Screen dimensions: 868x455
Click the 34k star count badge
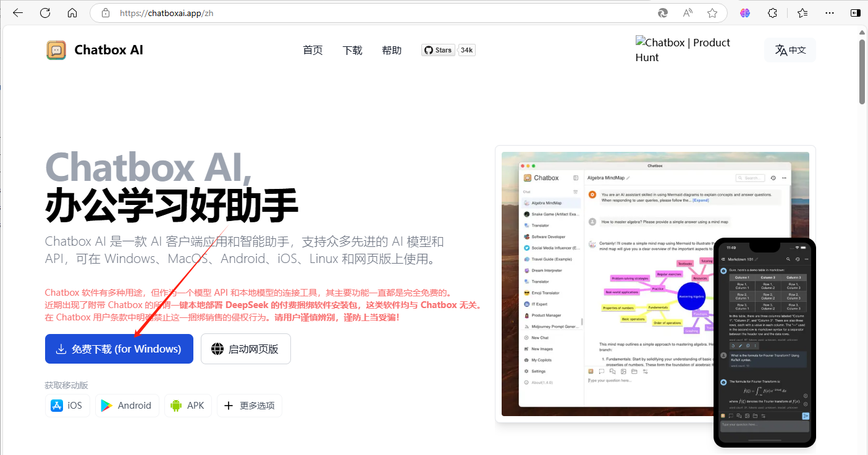click(467, 51)
